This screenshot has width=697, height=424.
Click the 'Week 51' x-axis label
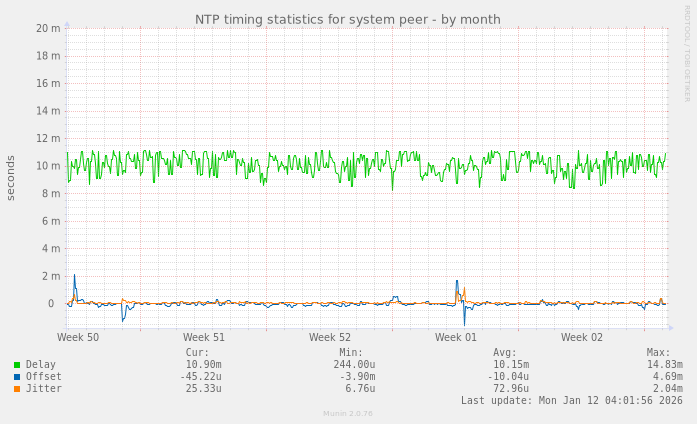pyautogui.click(x=204, y=337)
